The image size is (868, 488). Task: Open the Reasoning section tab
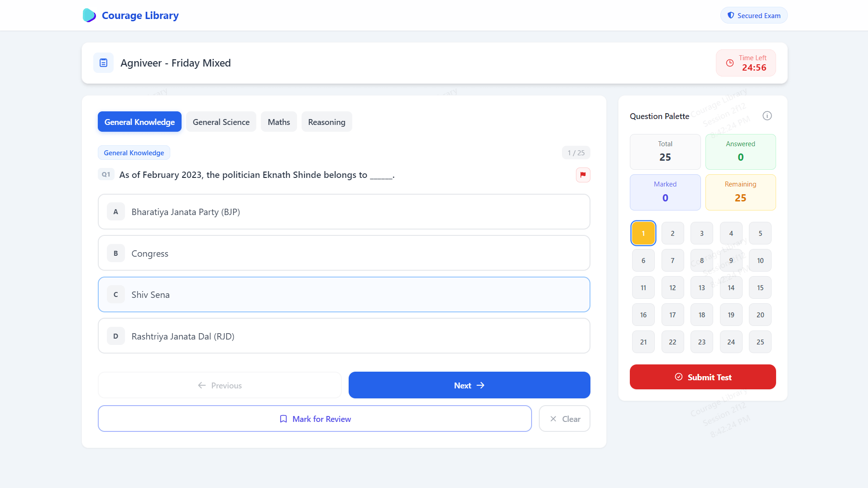tap(326, 122)
